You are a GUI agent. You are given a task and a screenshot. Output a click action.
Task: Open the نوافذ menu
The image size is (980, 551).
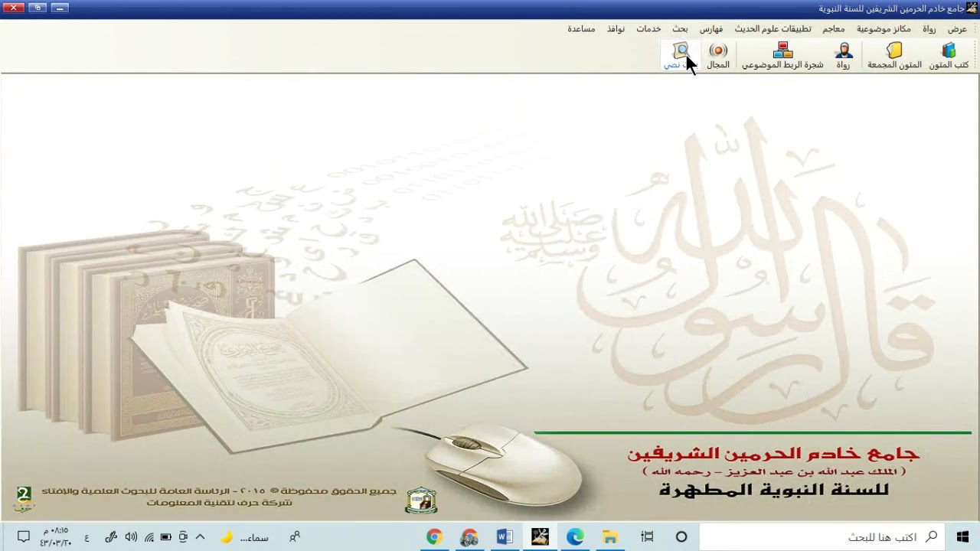tap(616, 29)
